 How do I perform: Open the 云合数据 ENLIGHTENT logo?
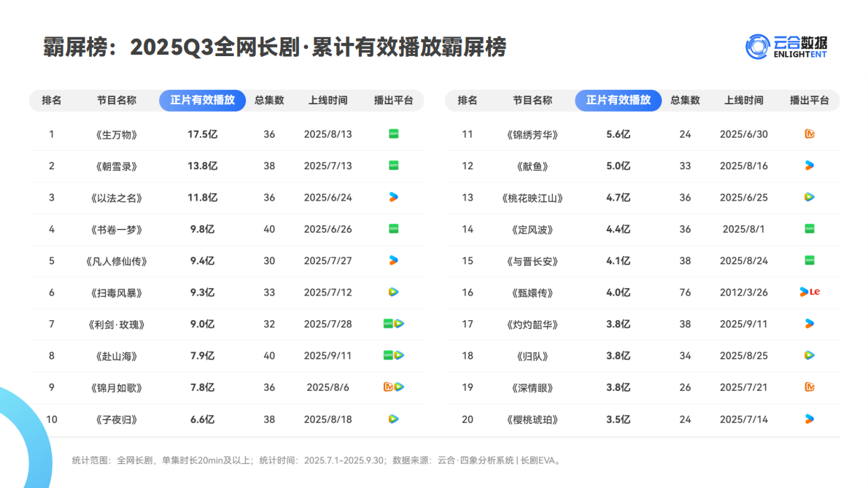787,45
